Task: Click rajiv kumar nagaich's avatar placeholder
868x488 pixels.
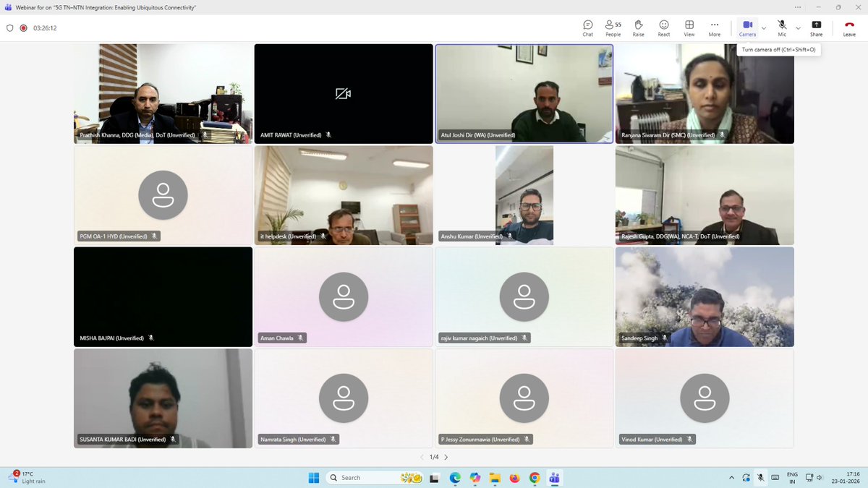Action: point(524,296)
